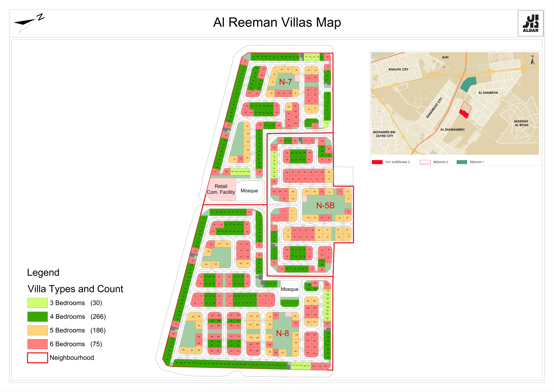Click the Mosque beside the Retail facility
This screenshot has height=392, width=554.
click(249, 191)
